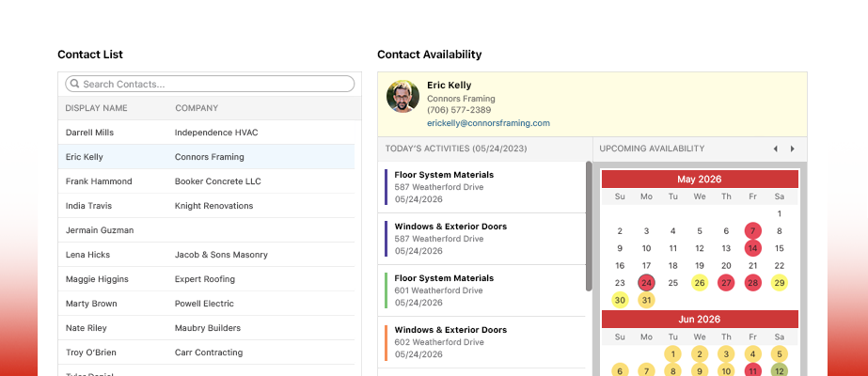The width and height of the screenshot is (868, 376).
Task: Click the Jun 2026 month header
Action: (700, 319)
